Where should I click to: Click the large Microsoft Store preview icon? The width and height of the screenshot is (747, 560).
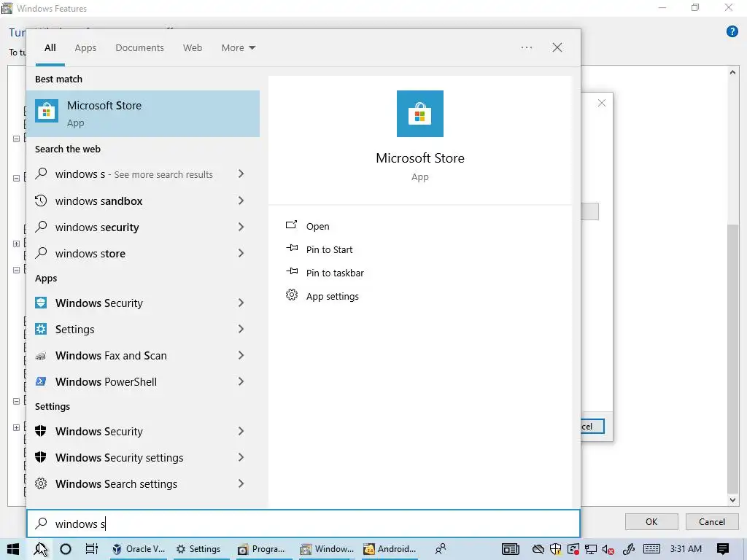pyautogui.click(x=419, y=114)
